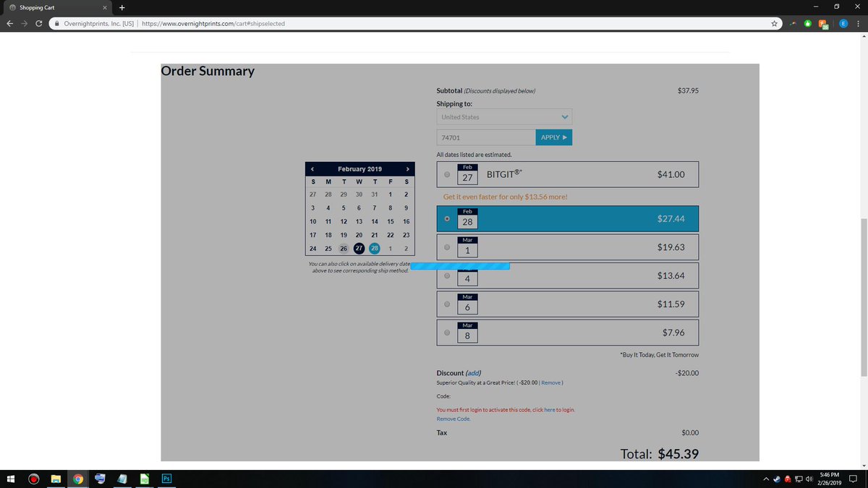
Task: Select the Mar 1 $19.63 shipping option
Action: [568, 247]
